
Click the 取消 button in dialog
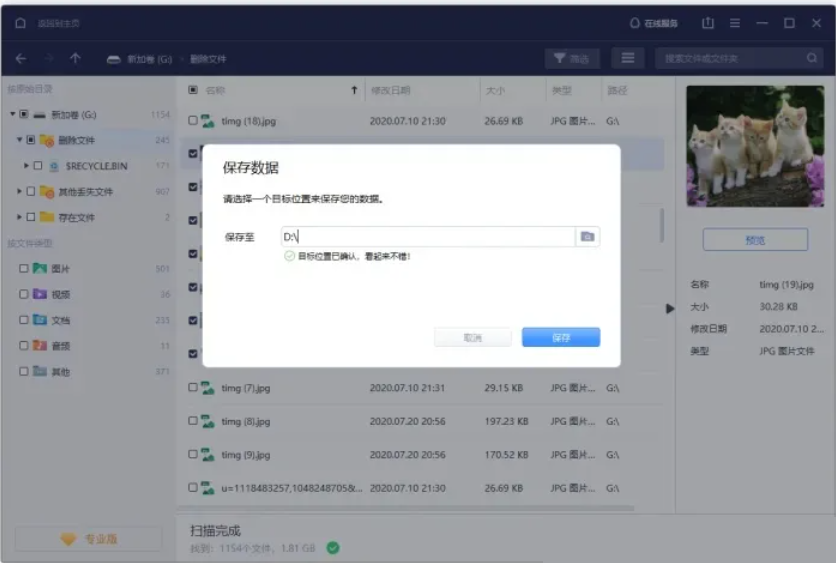[x=473, y=338]
